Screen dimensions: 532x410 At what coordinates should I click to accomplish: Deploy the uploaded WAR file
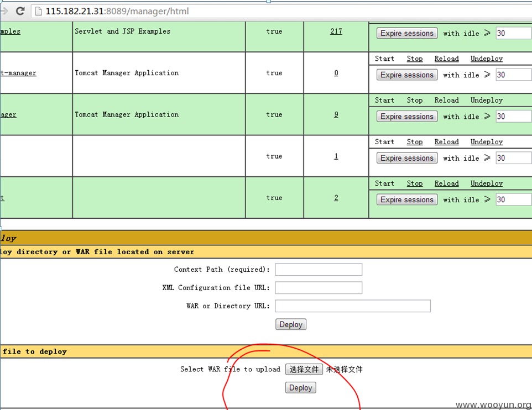(x=301, y=387)
